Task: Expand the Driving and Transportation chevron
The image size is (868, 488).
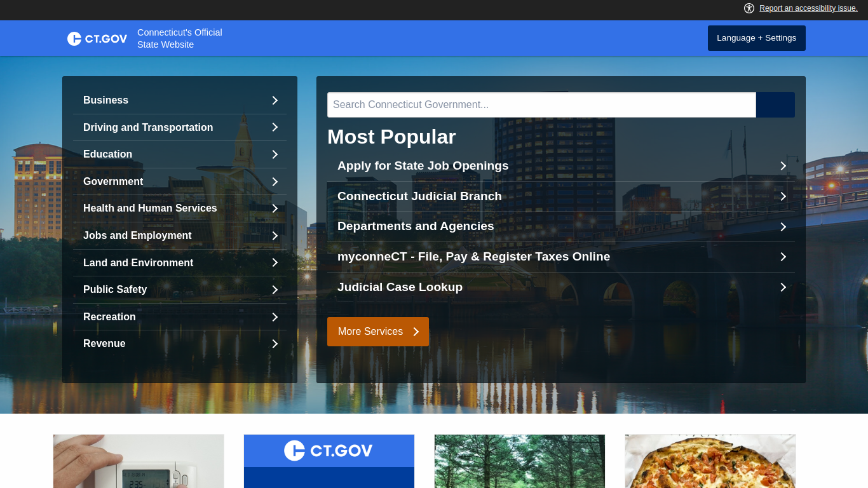Action: coord(275,128)
